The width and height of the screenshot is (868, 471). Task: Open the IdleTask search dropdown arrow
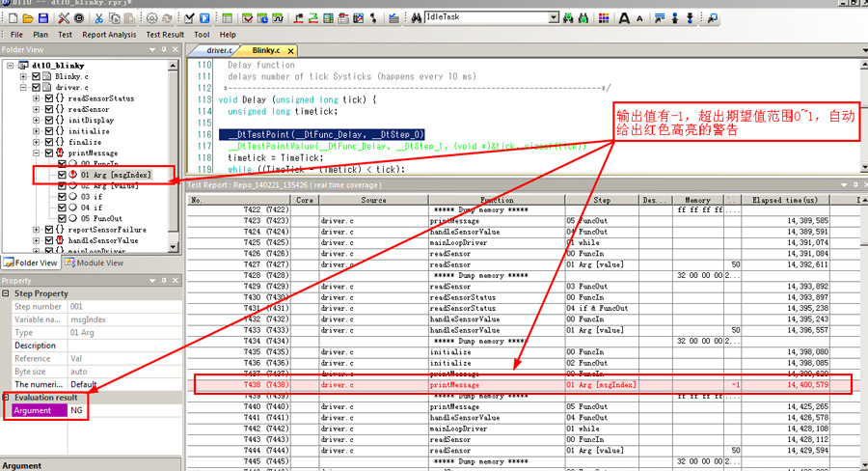pyautogui.click(x=554, y=17)
